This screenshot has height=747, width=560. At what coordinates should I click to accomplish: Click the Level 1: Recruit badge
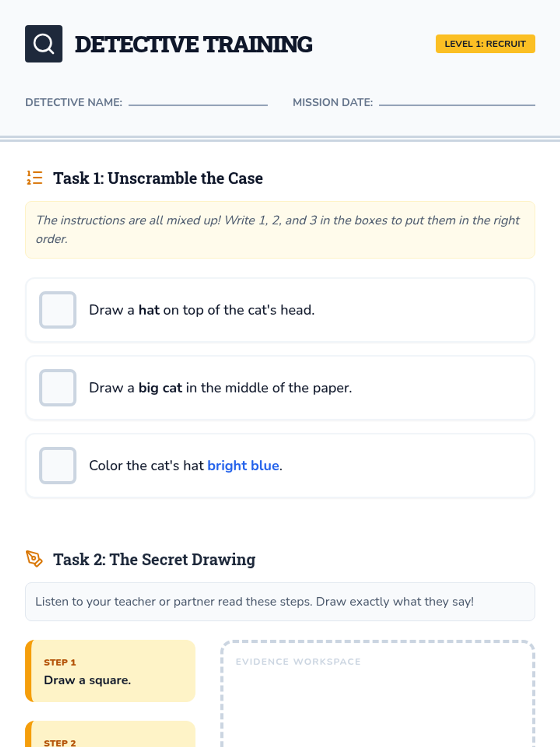(x=485, y=44)
